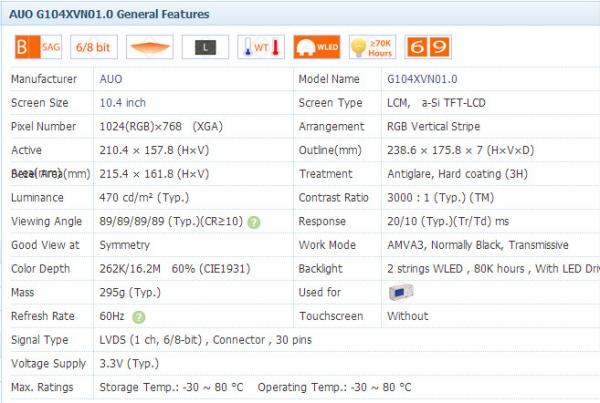Click the landscape 'L' orientation icon
The image size is (600, 403).
205,47
